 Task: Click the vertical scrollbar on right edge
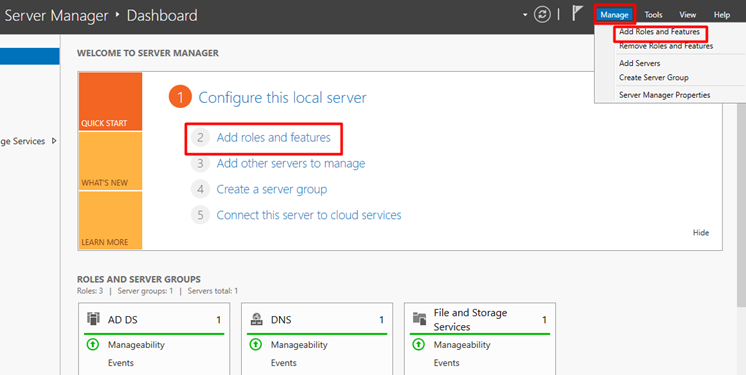(742, 190)
